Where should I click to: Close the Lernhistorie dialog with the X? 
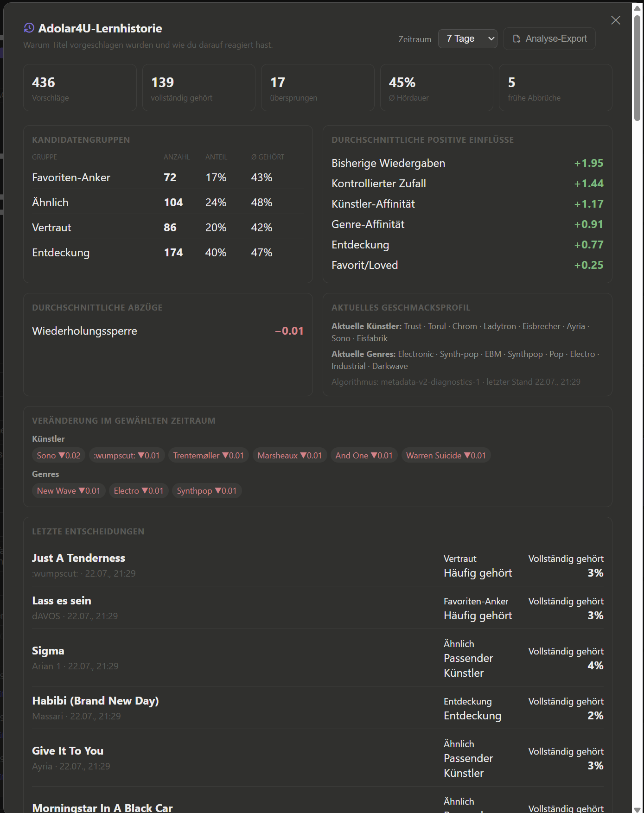(x=615, y=20)
